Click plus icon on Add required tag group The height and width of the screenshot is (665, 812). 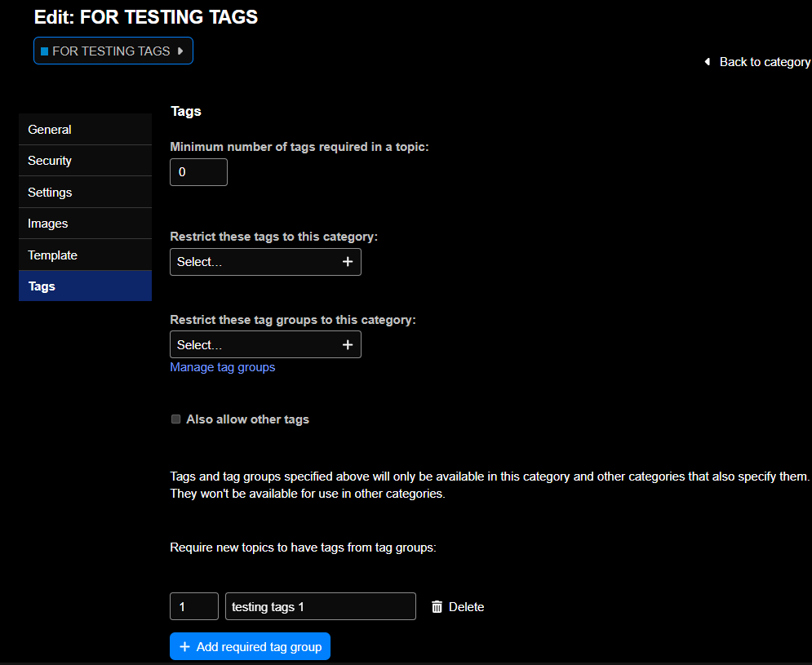click(184, 647)
